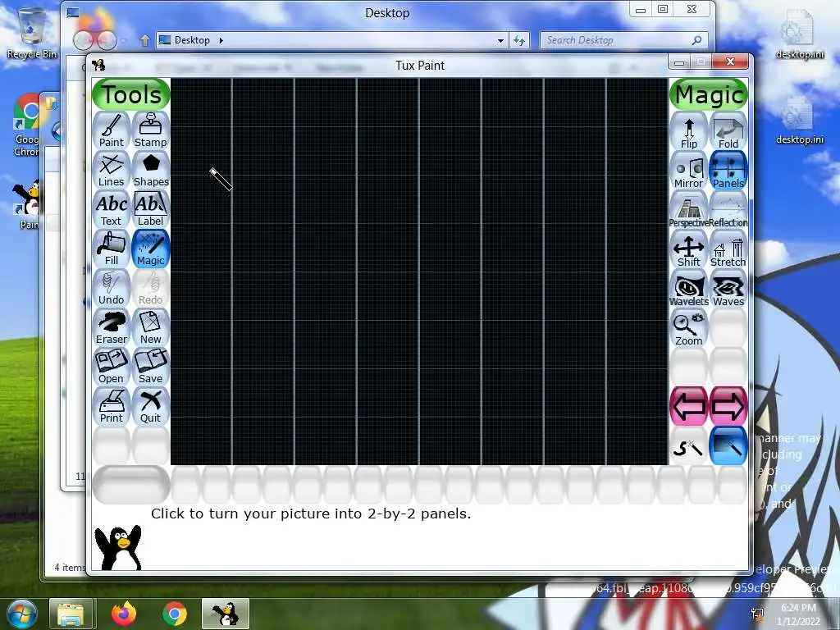Undo the last action
The height and width of the screenshot is (630, 840).
point(112,288)
